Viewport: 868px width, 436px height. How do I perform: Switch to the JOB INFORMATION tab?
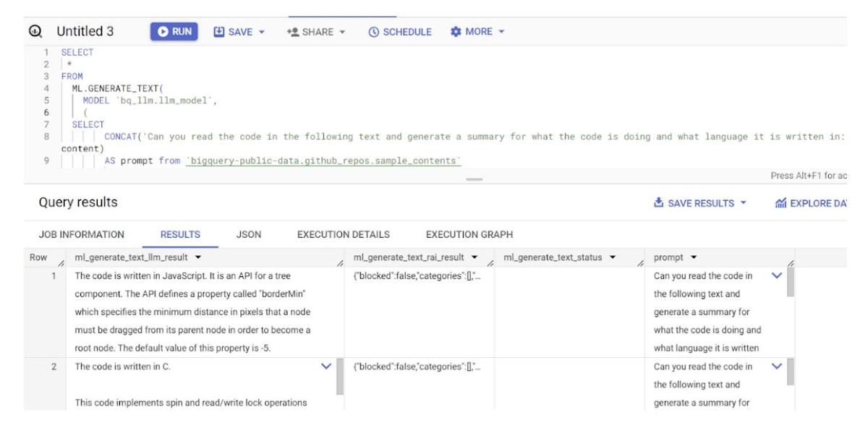point(82,234)
